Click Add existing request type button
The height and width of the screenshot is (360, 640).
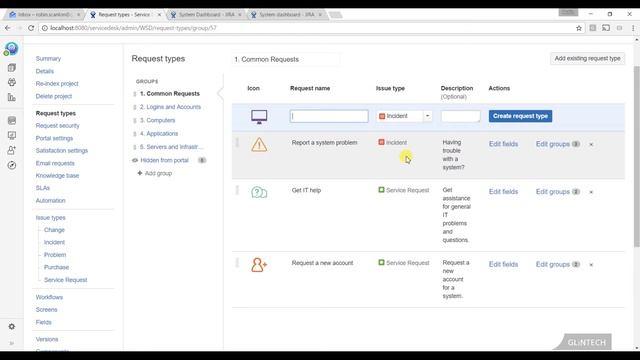click(587, 58)
